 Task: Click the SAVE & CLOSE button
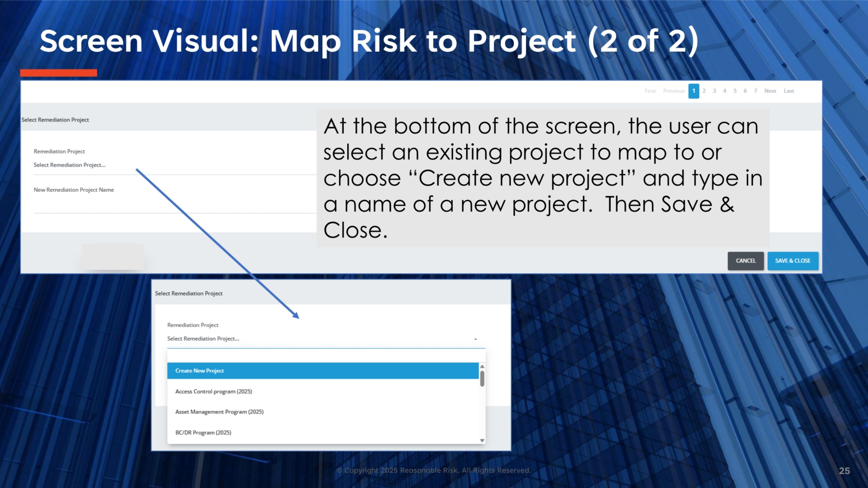point(793,261)
